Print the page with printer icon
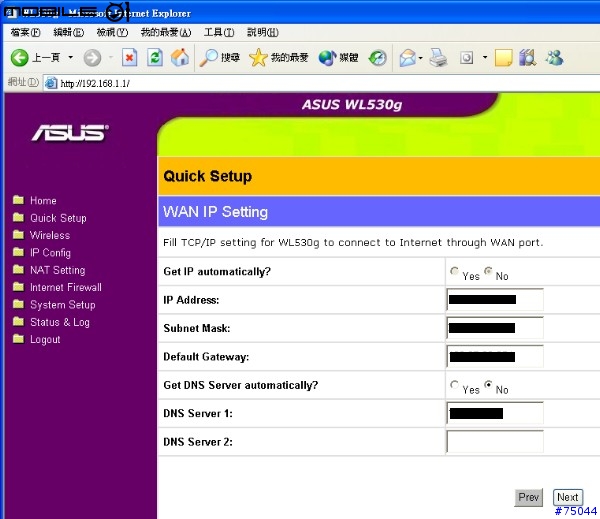The width and height of the screenshot is (600, 519). click(438, 58)
